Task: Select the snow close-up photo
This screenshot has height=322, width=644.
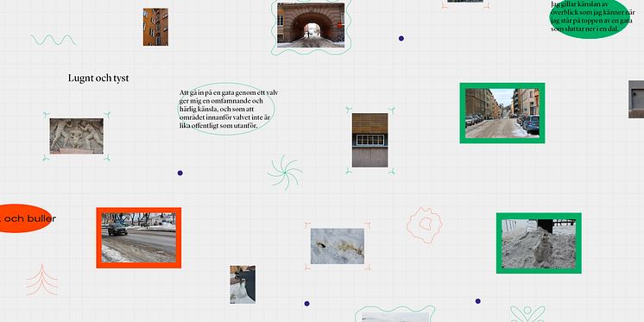Action: [338, 246]
